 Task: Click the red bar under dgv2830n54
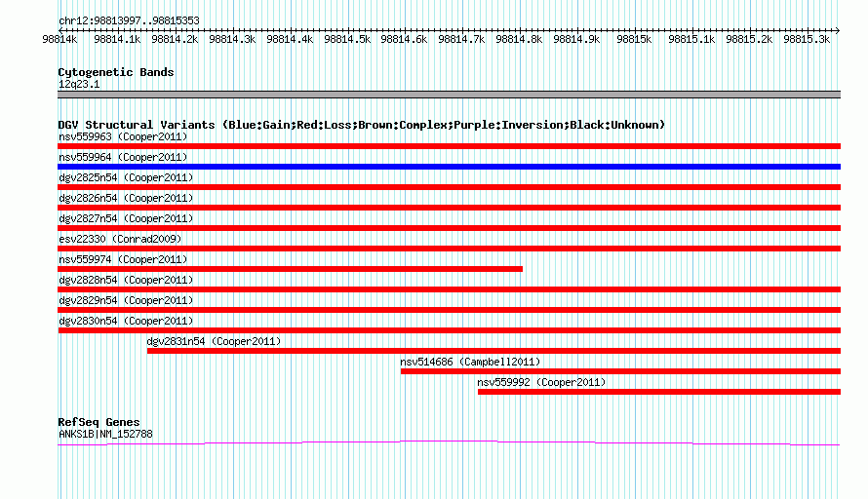tap(449, 330)
